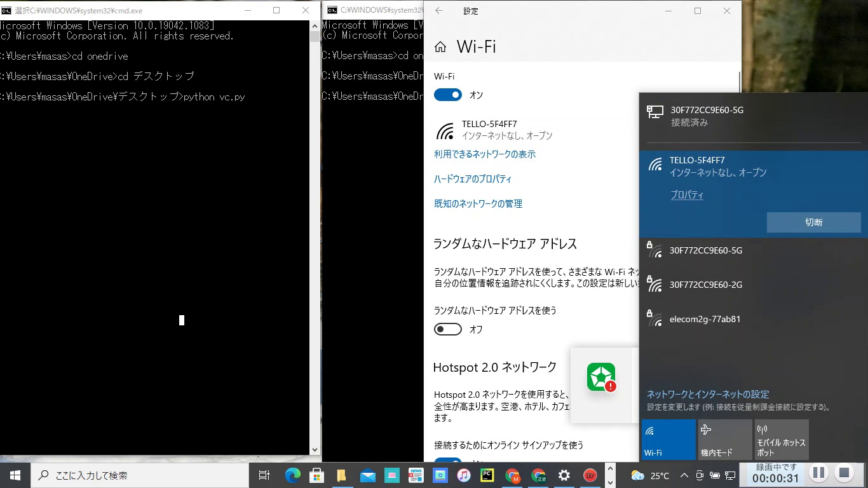This screenshot has height=488, width=868.
Task: Click the network tray icon
Action: (x=730, y=475)
